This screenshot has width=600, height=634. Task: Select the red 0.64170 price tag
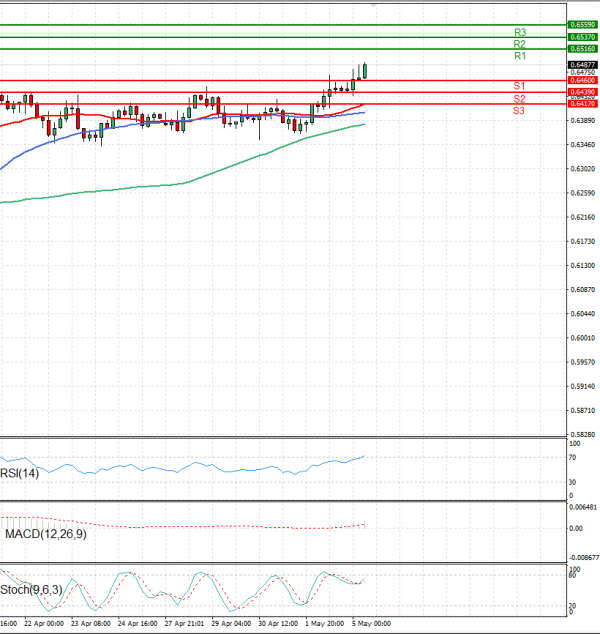[x=582, y=104]
